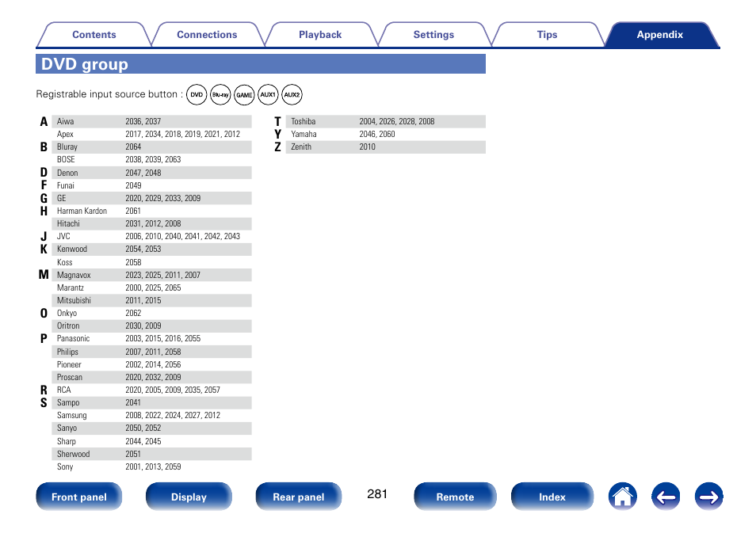Click Sony codes 2001, 2013, 2059
Viewport: 756px width, 533px height.
tap(153, 466)
